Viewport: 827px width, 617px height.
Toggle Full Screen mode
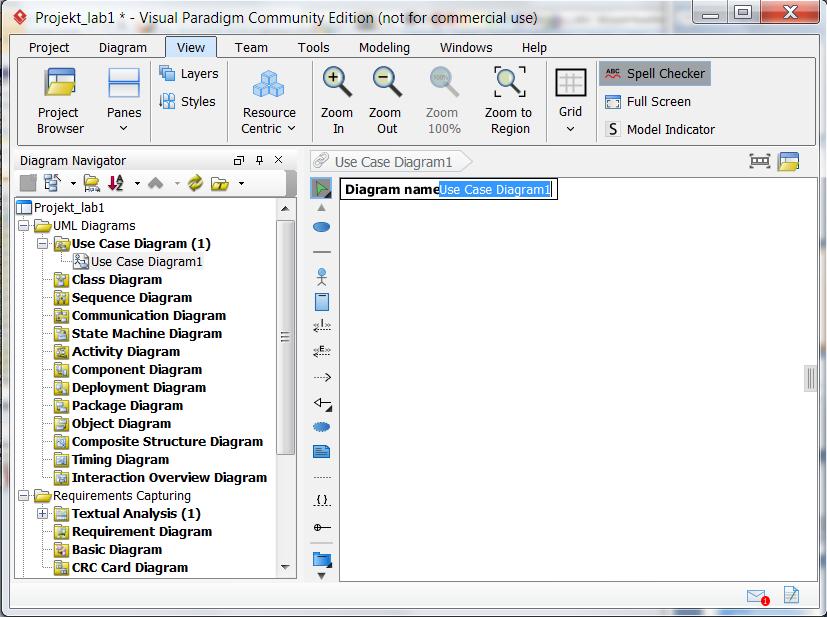point(648,101)
